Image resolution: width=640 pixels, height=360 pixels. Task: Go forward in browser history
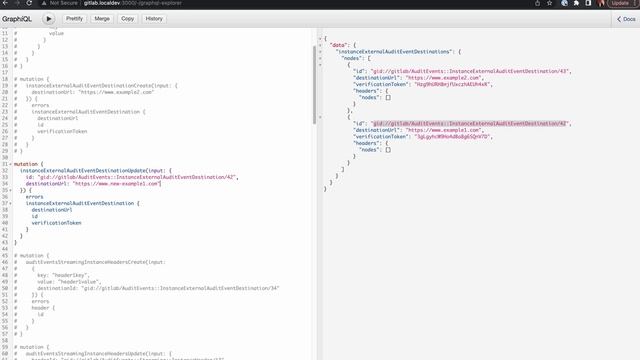tap(17, 3)
